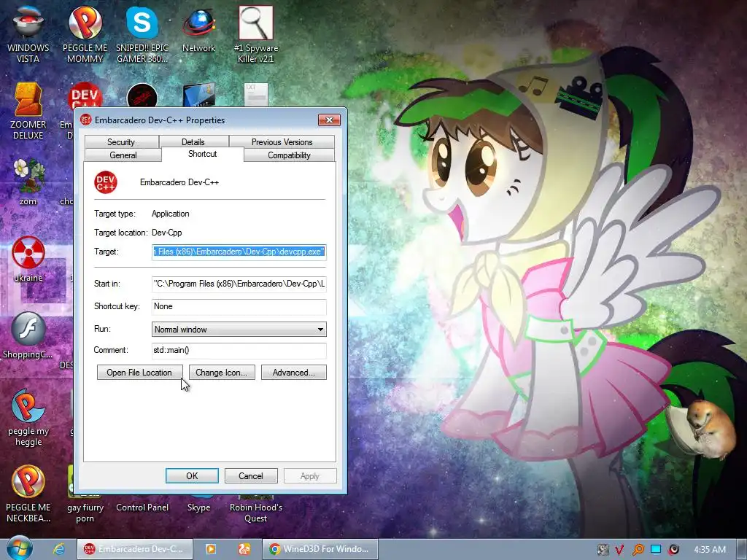This screenshot has width=747, height=560.
Task: Click the orange taskbar icon beside media player
Action: click(244, 549)
